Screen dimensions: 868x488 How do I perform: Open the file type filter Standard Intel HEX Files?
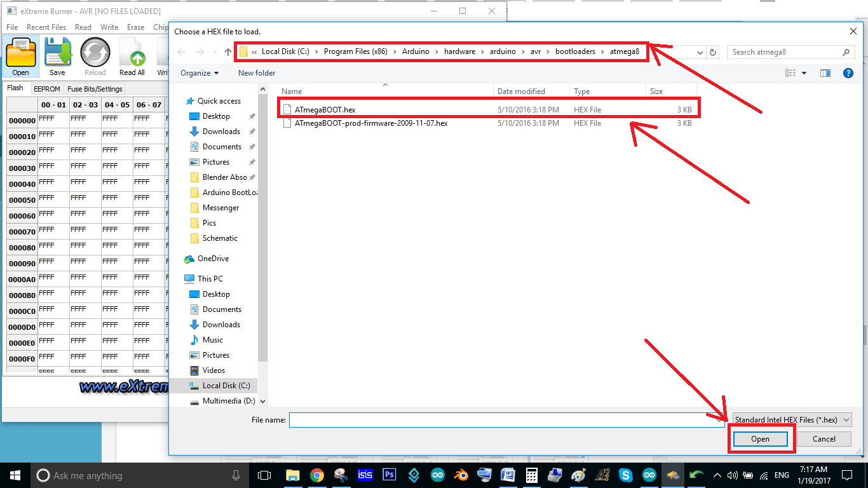coord(792,420)
